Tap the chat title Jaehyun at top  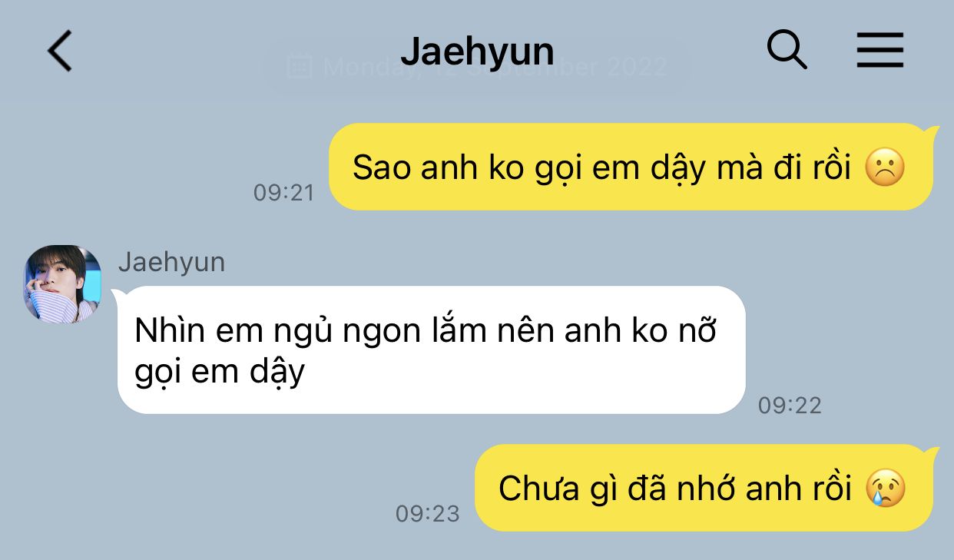(477, 51)
